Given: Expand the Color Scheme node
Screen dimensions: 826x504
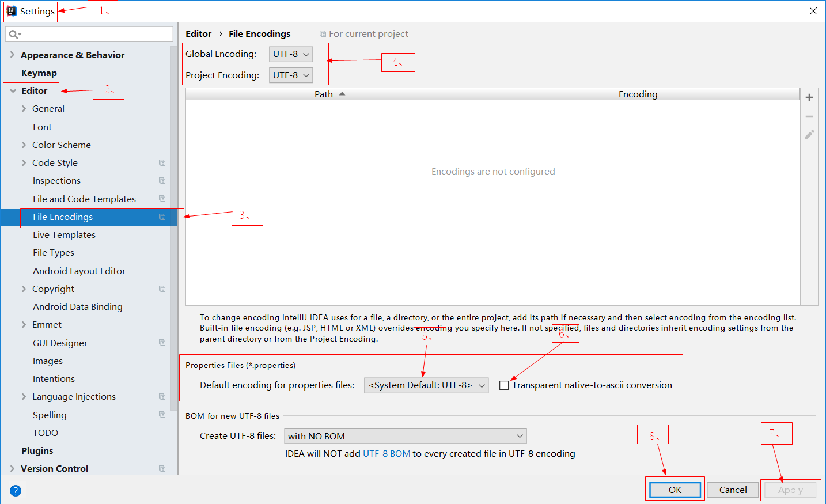Looking at the screenshot, I should pyautogui.click(x=24, y=145).
